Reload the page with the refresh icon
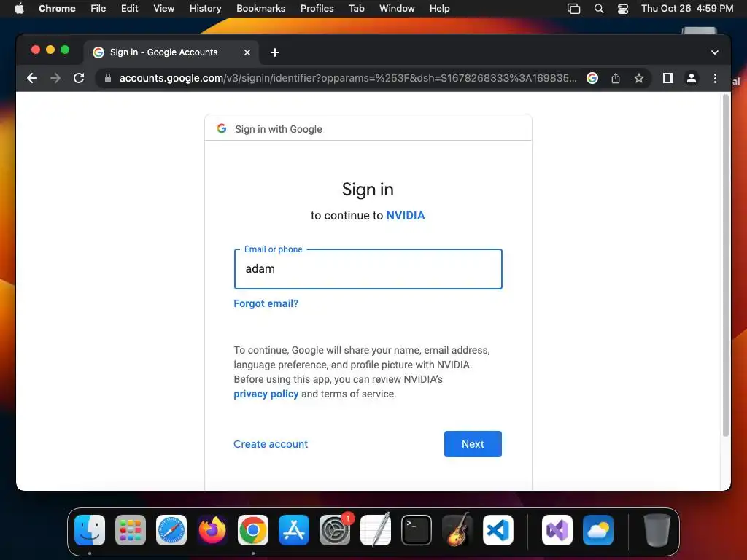Image resolution: width=747 pixels, height=560 pixels. pos(79,78)
